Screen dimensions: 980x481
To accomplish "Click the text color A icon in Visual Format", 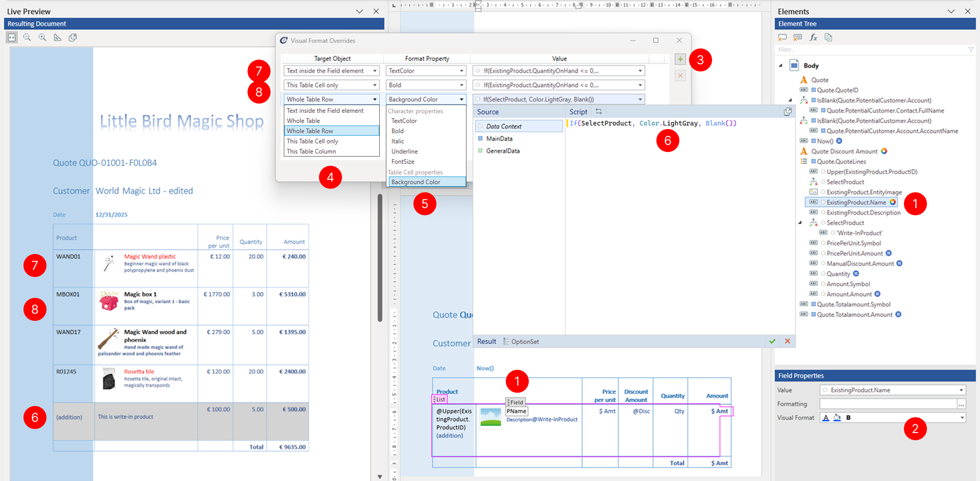I will coord(826,417).
